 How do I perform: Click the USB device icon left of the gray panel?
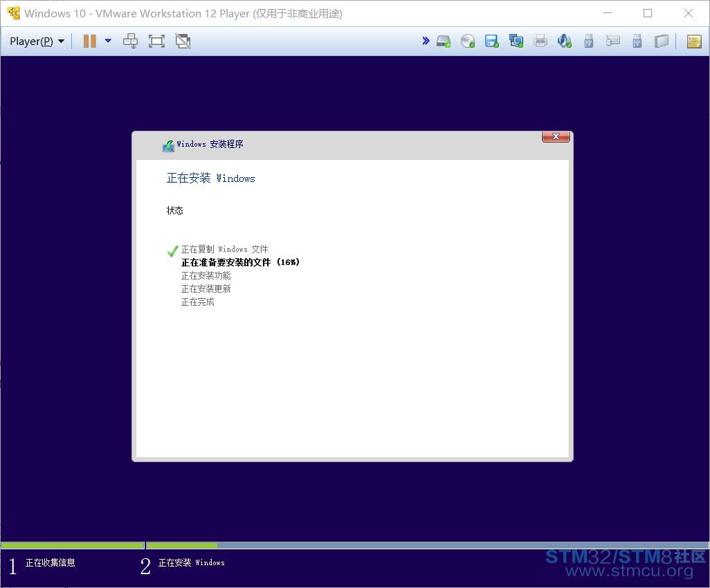pyautogui.click(x=637, y=42)
